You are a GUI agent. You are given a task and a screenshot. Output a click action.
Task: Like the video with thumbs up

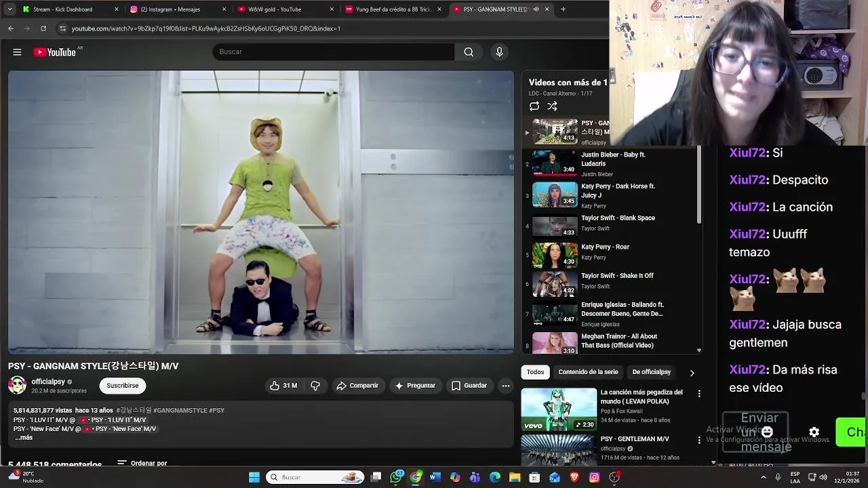(283, 386)
